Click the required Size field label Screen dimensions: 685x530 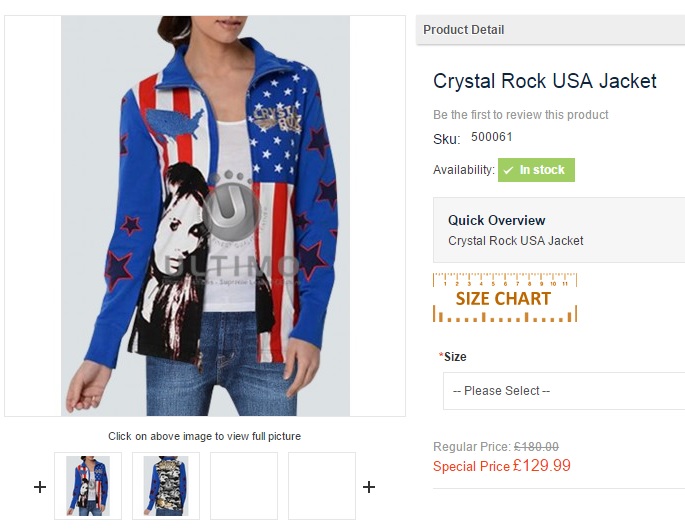(454, 356)
